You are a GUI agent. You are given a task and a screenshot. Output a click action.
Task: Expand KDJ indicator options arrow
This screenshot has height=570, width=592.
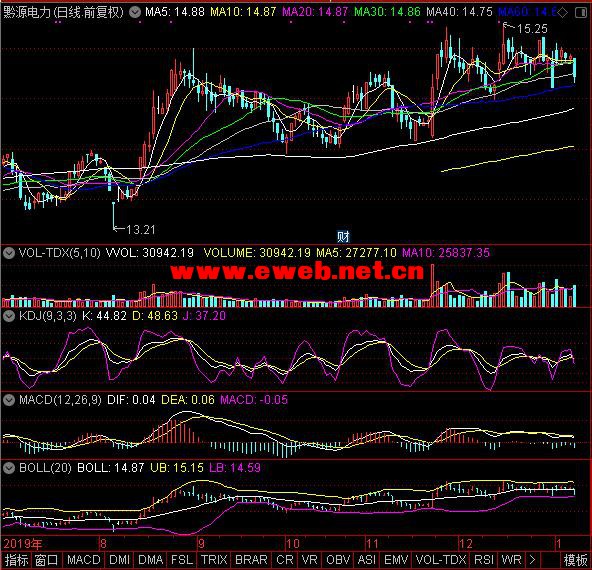click(9, 316)
